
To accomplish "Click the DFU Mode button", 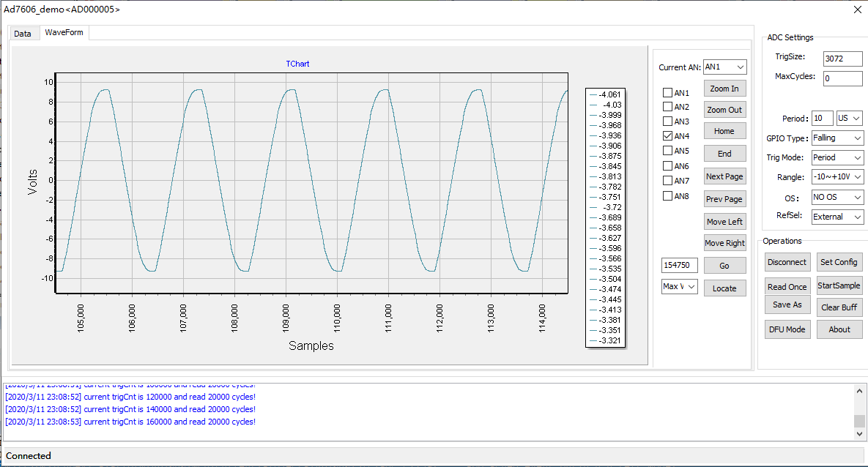I will click(787, 329).
